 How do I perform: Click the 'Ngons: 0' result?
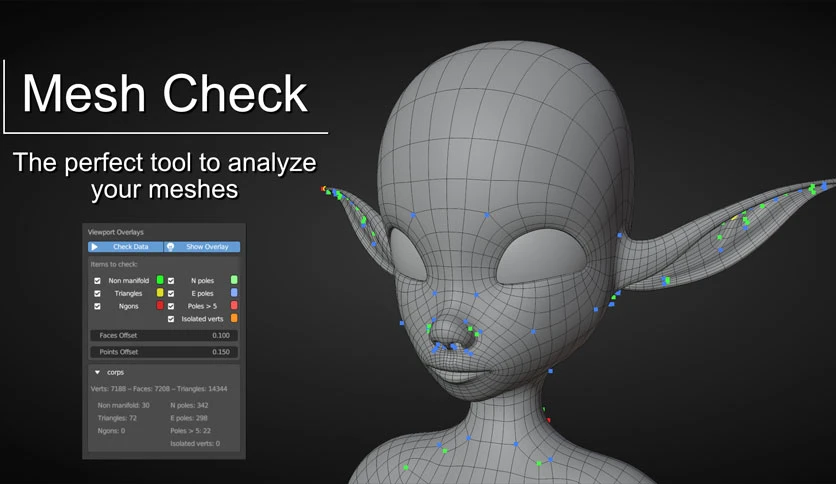pos(111,431)
